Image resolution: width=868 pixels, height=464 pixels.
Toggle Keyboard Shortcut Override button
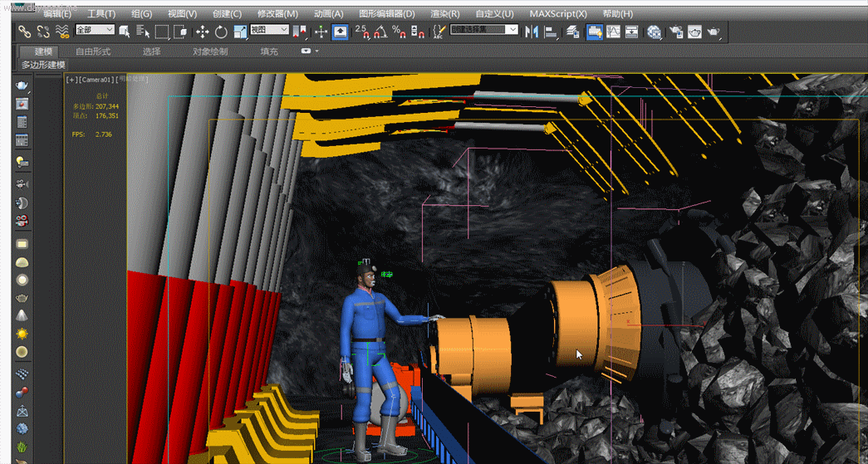[340, 32]
